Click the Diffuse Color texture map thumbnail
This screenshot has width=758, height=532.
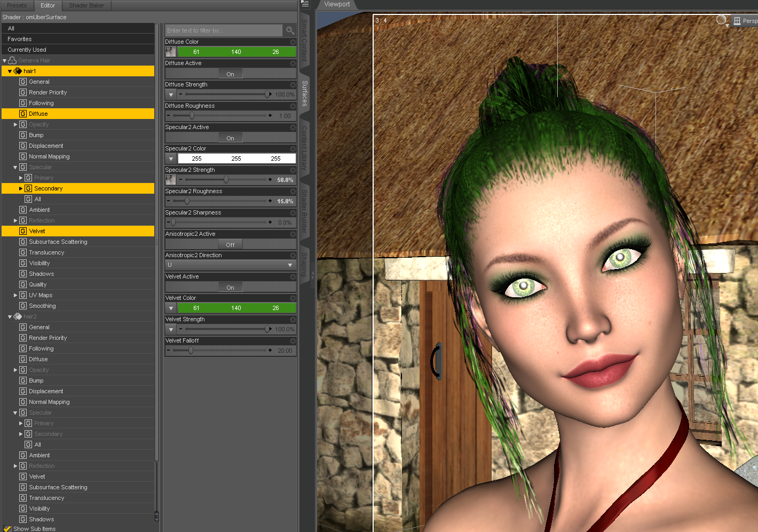[x=171, y=52]
